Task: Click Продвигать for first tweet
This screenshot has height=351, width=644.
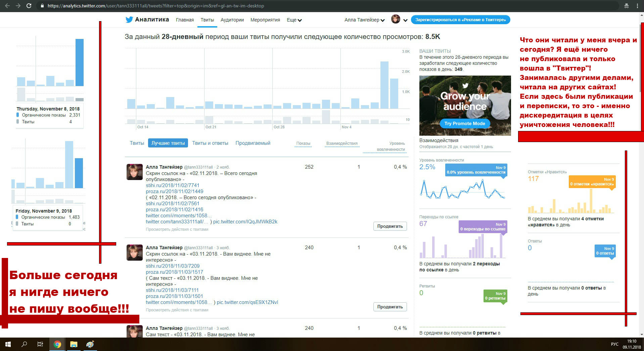Action: 390,226
